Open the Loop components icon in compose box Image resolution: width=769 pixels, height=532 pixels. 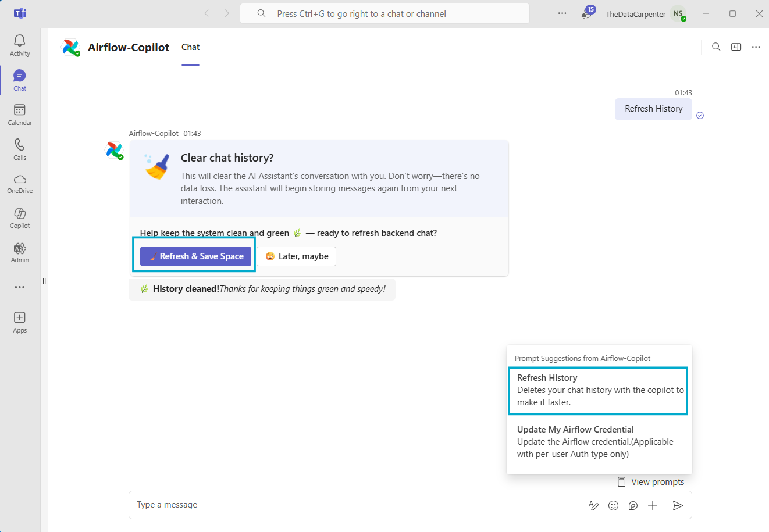point(633,505)
